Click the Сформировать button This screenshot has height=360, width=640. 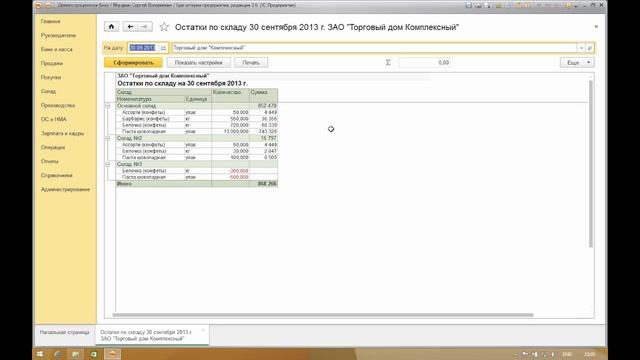click(x=133, y=62)
